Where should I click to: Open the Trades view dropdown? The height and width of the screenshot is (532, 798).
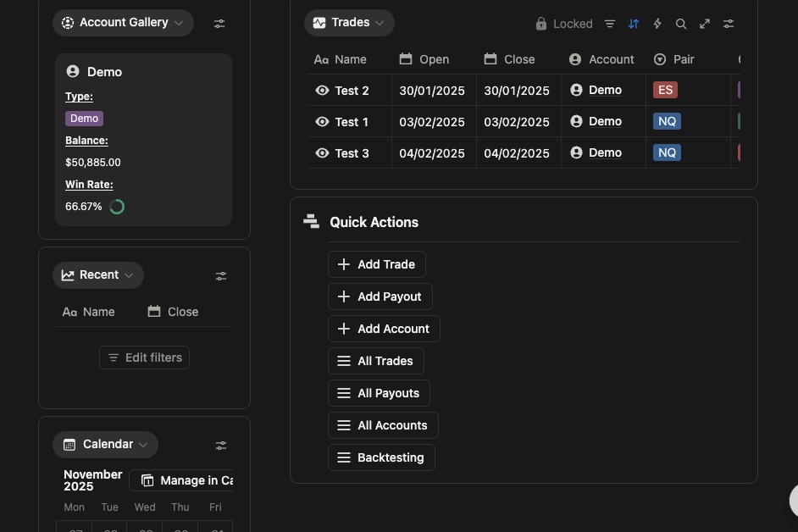349,23
